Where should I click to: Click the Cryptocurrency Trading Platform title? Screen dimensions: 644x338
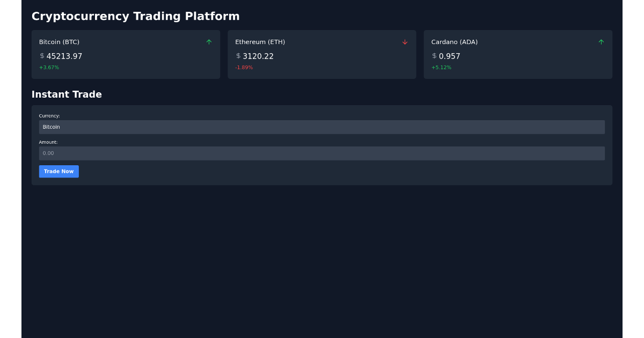tap(136, 16)
